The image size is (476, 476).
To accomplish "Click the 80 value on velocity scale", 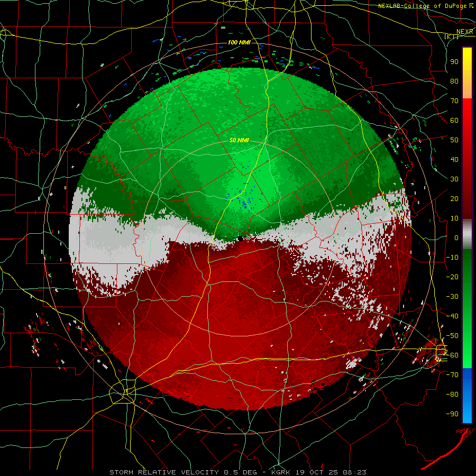I will point(454,81).
